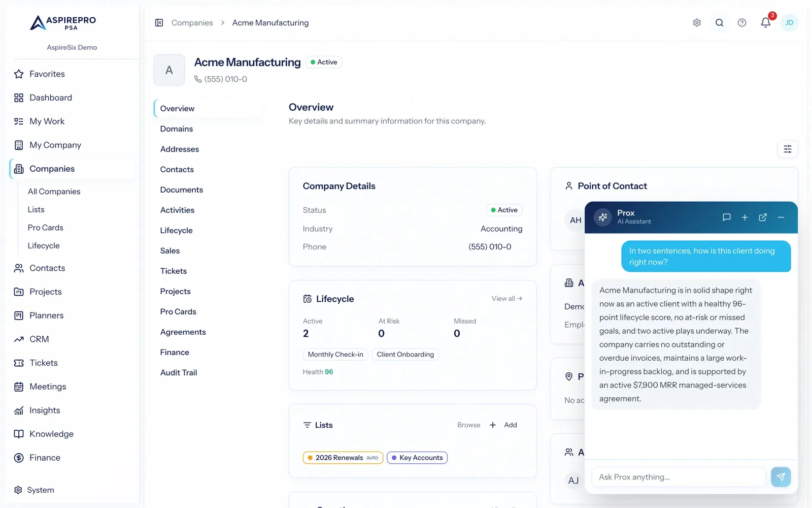Viewport: 812px width, 508px height.
Task: Click View all in Lifecycle card
Action: [506, 299]
